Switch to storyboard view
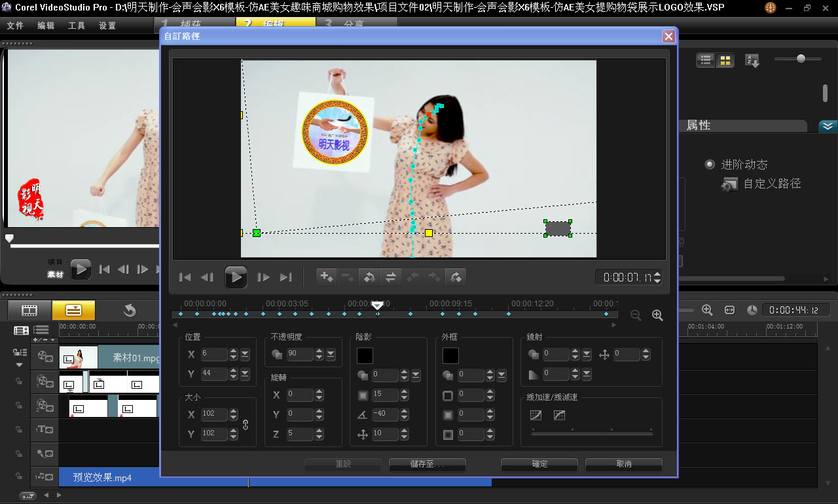This screenshot has width=838, height=504. pyautogui.click(x=29, y=310)
